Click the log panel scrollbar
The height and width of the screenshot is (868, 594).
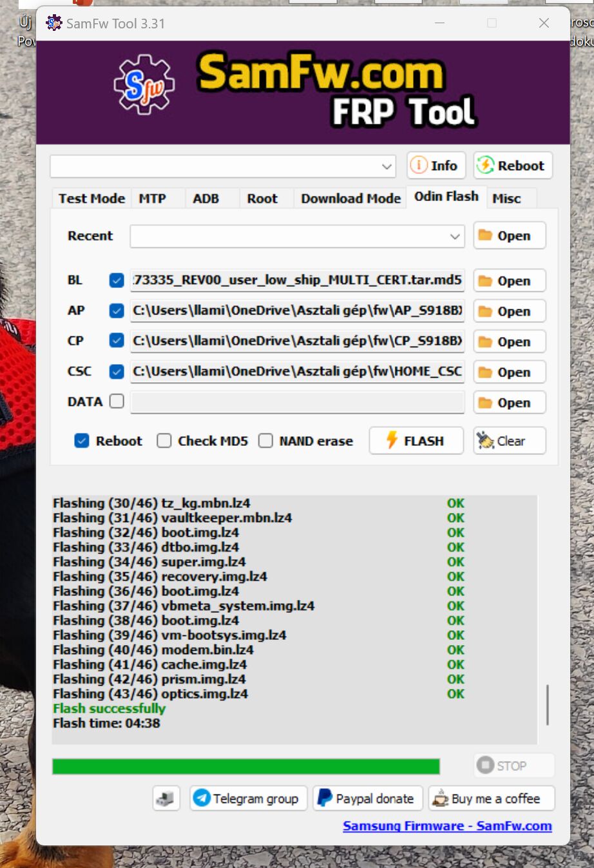[547, 705]
